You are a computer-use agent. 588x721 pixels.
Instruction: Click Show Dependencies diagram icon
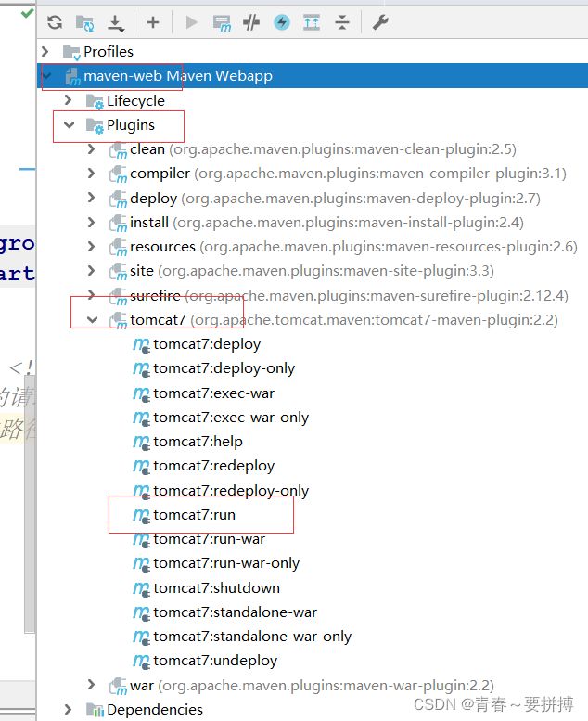[x=312, y=22]
